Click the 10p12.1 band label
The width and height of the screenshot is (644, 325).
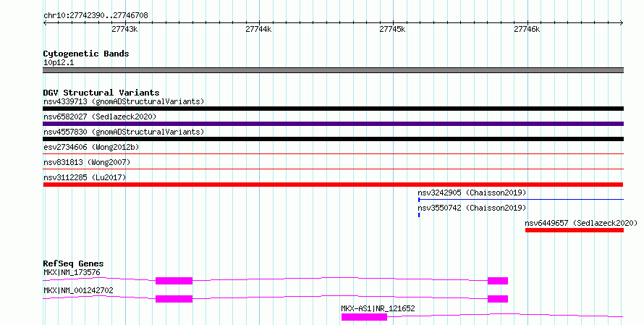(x=59, y=62)
